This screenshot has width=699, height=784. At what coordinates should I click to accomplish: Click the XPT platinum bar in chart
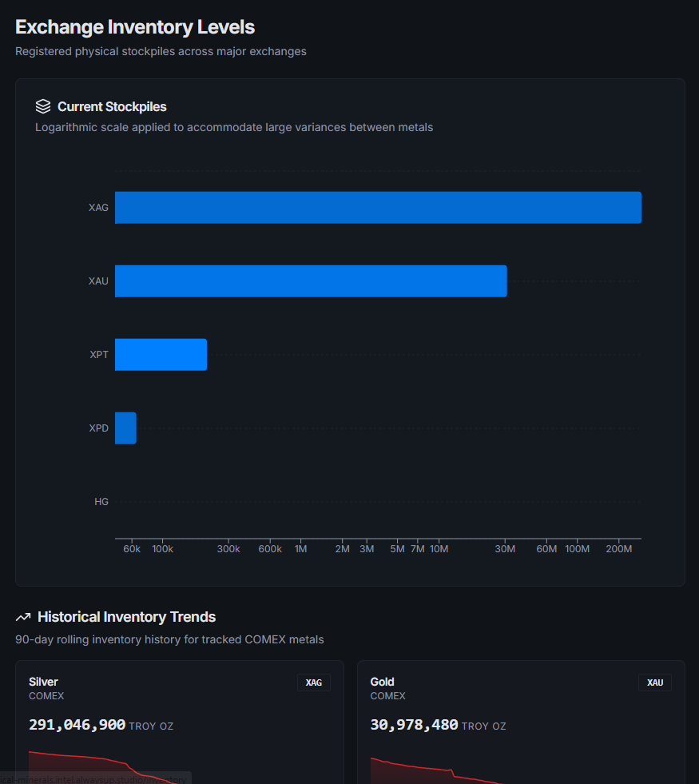(161, 355)
